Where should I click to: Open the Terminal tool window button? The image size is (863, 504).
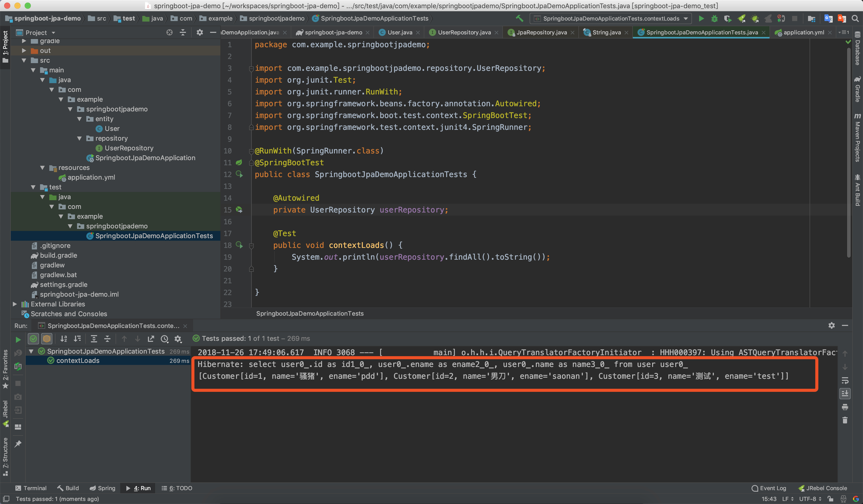coord(31,488)
